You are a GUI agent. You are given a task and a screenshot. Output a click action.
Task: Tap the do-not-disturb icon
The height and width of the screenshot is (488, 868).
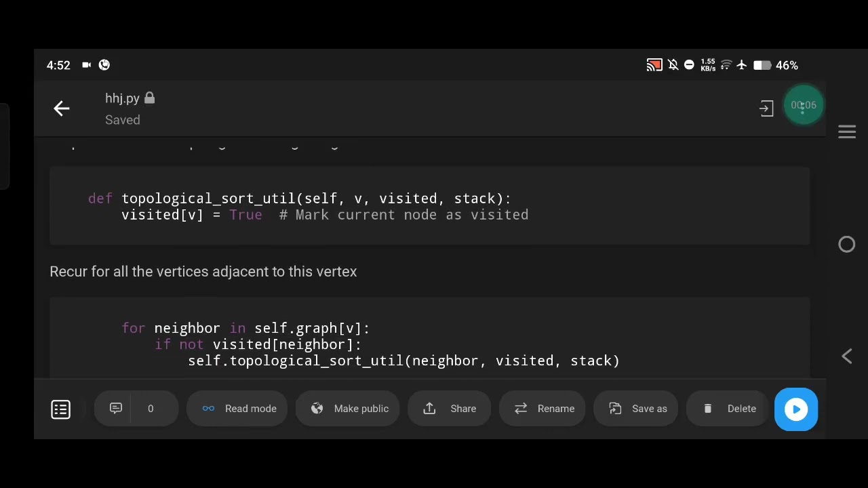pos(689,65)
